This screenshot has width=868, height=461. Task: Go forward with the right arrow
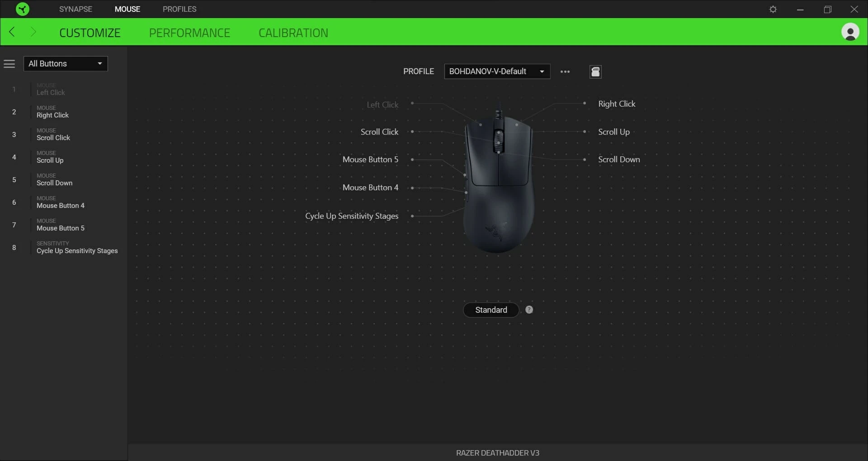(33, 32)
